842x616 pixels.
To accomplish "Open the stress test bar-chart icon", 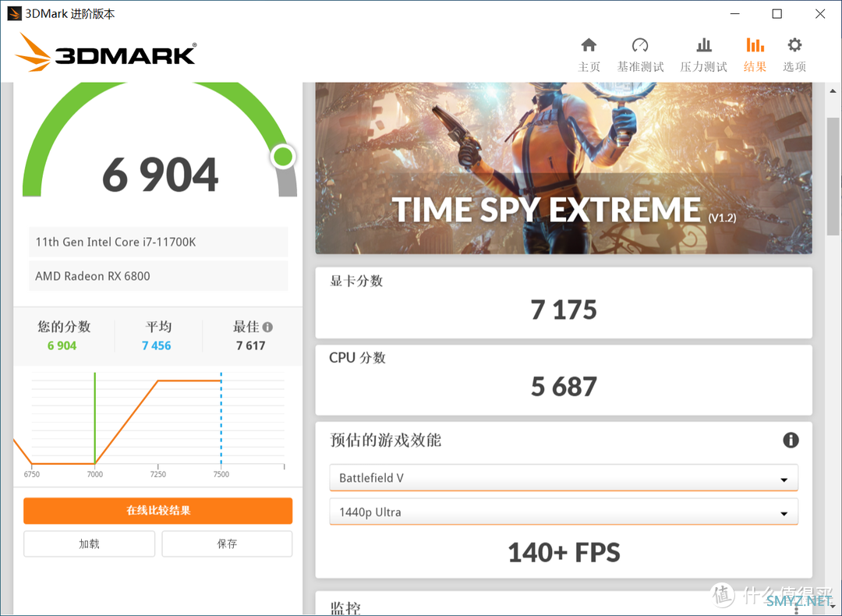I will [x=703, y=45].
